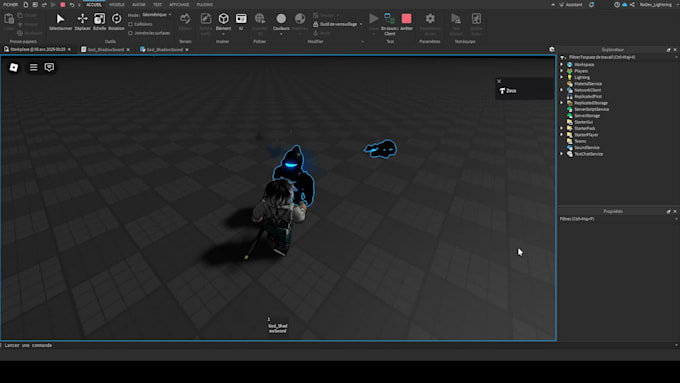Toggle the Collisions checkbox

(131, 24)
